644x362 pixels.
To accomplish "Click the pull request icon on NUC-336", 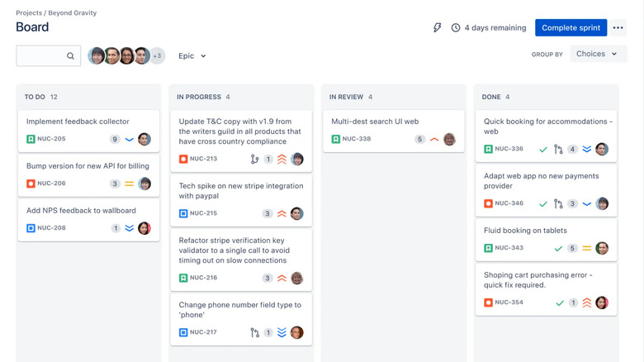I will point(558,150).
